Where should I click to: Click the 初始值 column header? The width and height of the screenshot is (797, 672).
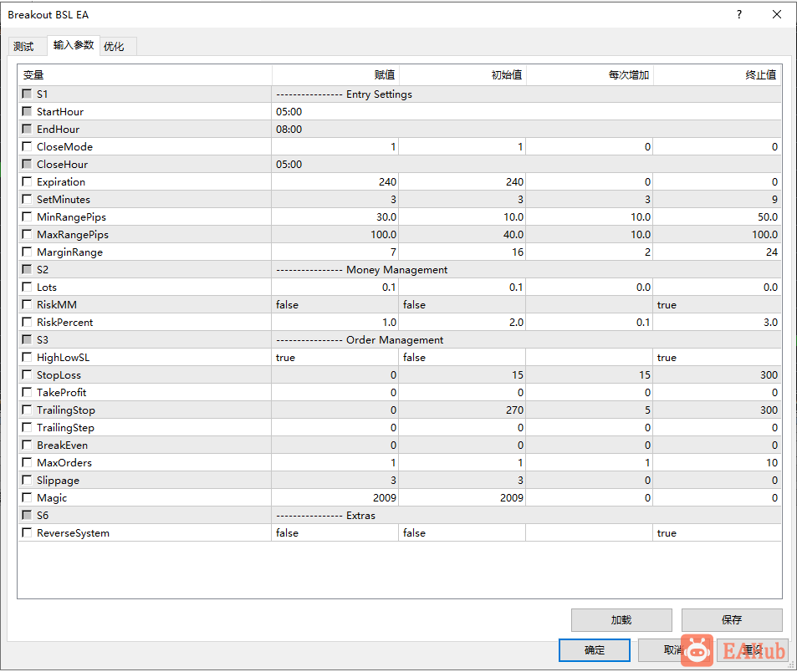[462, 75]
